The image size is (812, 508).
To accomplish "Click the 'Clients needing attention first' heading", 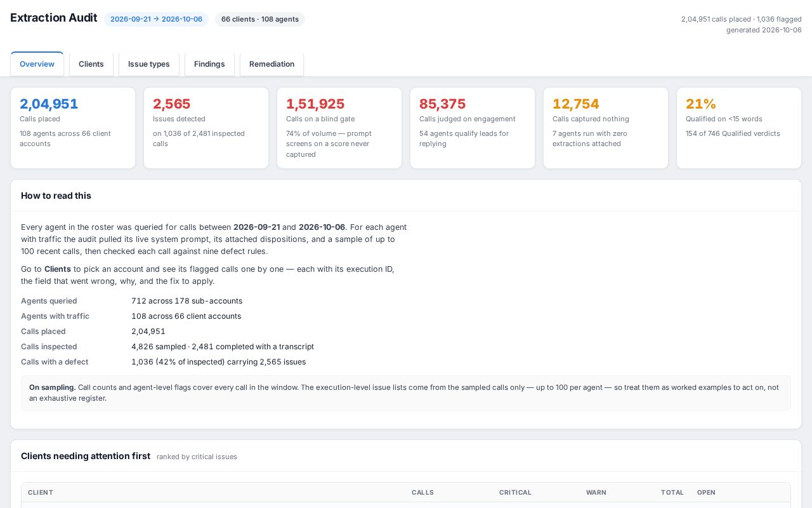I will pyautogui.click(x=86, y=456).
